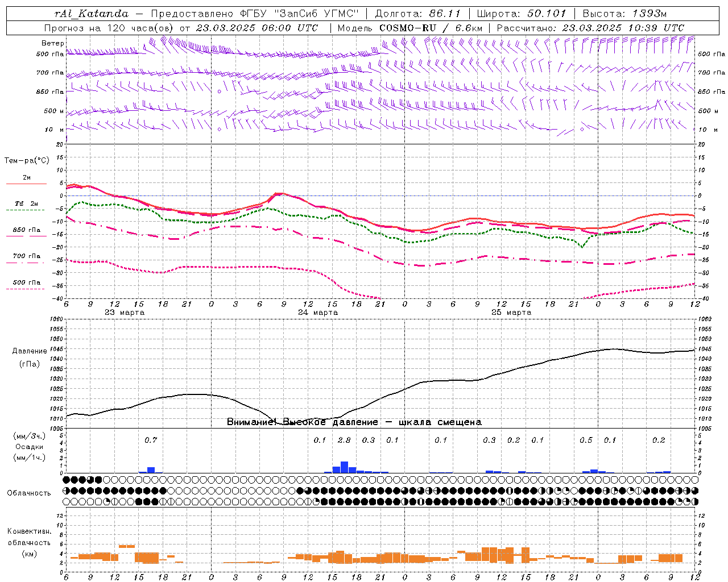Click the 24 марта date label

(x=318, y=313)
